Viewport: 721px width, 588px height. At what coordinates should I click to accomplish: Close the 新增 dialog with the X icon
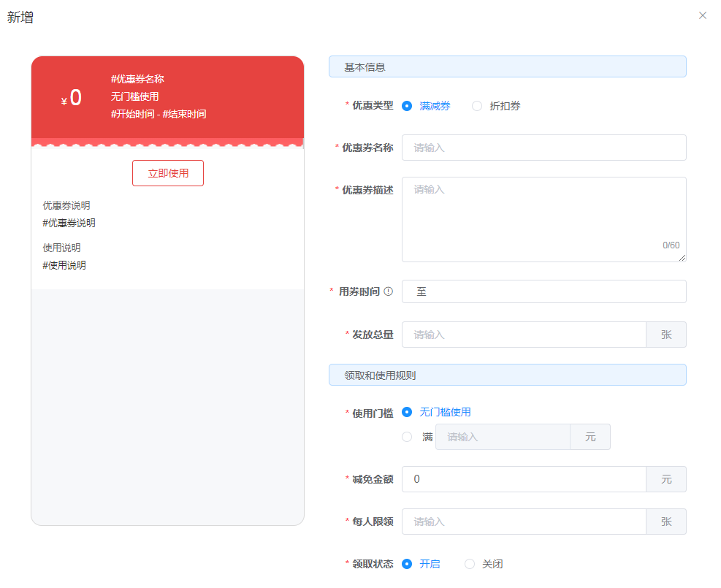coord(702,15)
